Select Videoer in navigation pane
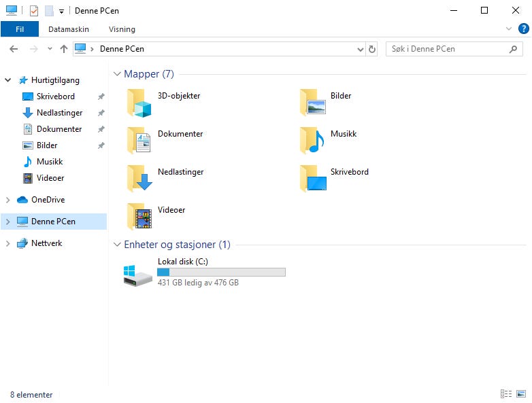Screen dimensions: 532x403 coord(50,178)
